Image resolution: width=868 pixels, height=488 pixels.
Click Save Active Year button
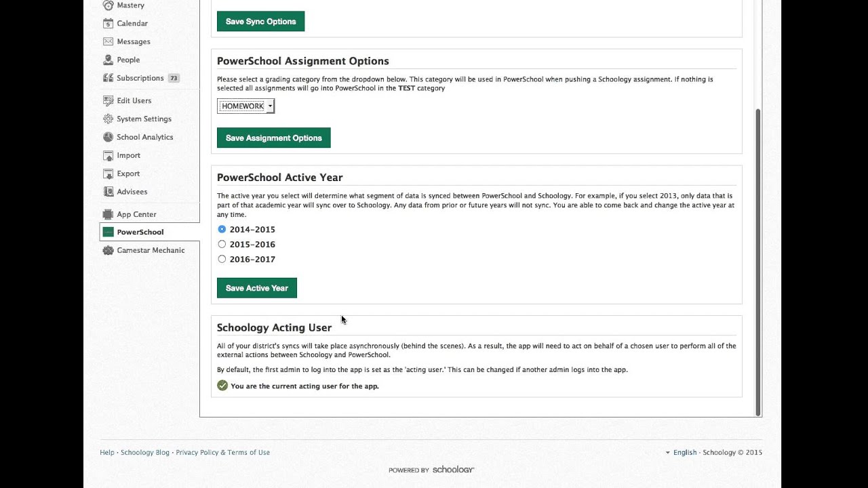pyautogui.click(x=256, y=288)
